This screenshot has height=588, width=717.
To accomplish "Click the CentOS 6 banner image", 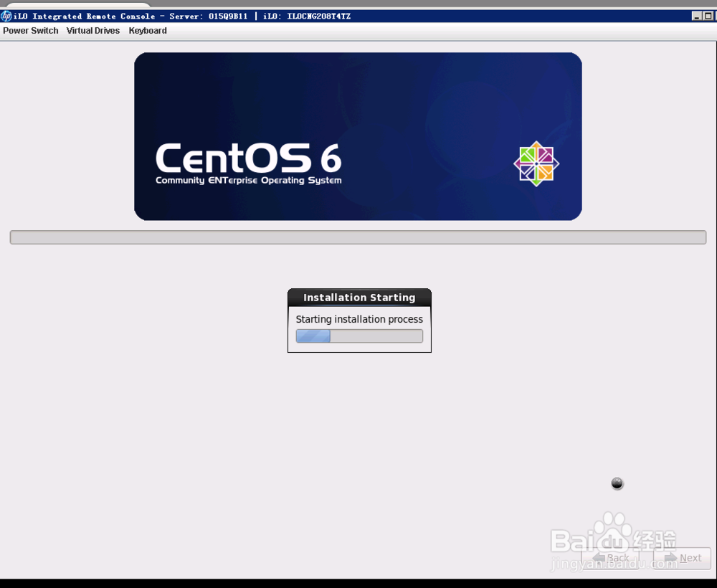I will (358, 136).
